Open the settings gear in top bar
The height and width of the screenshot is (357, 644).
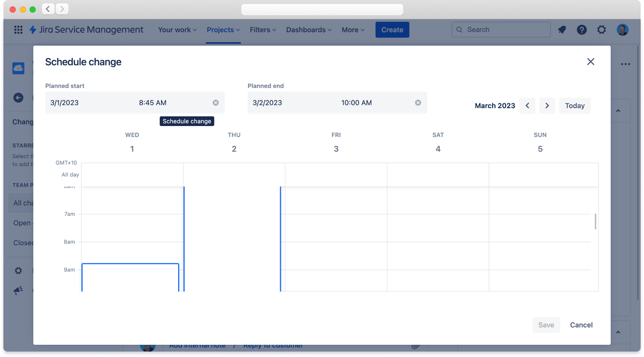(601, 30)
